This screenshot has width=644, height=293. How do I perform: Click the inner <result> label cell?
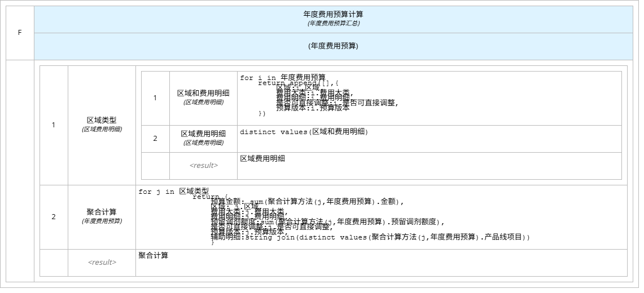pyautogui.click(x=203, y=166)
